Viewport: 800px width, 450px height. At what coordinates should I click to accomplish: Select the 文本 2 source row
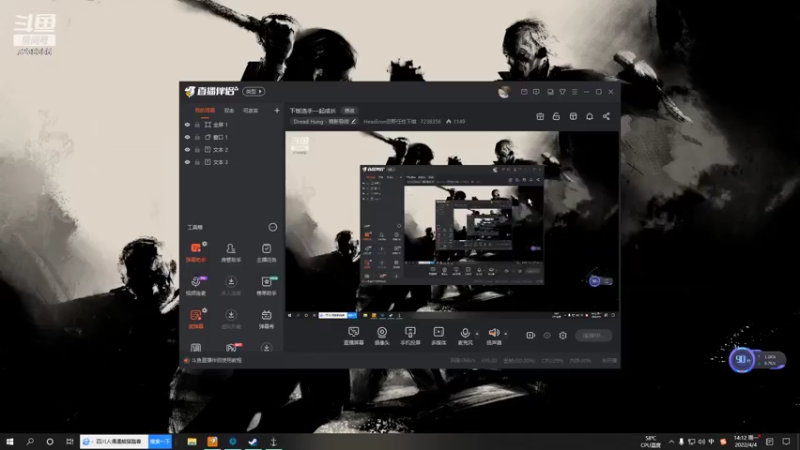(x=232, y=149)
